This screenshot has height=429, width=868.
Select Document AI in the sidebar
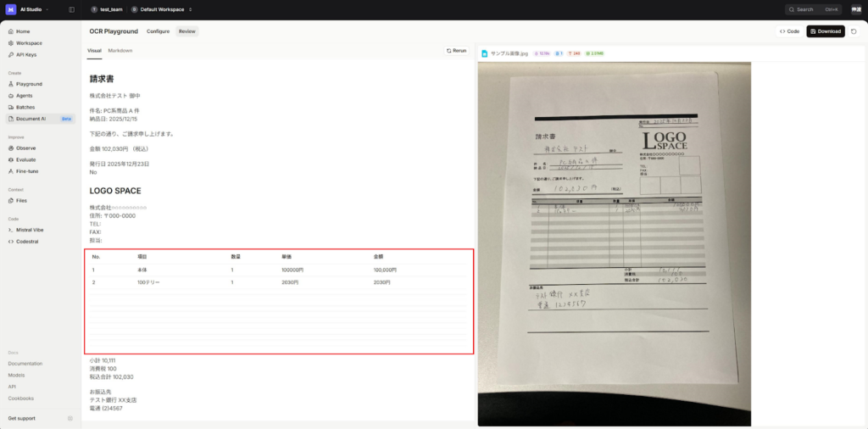pyautogui.click(x=41, y=119)
